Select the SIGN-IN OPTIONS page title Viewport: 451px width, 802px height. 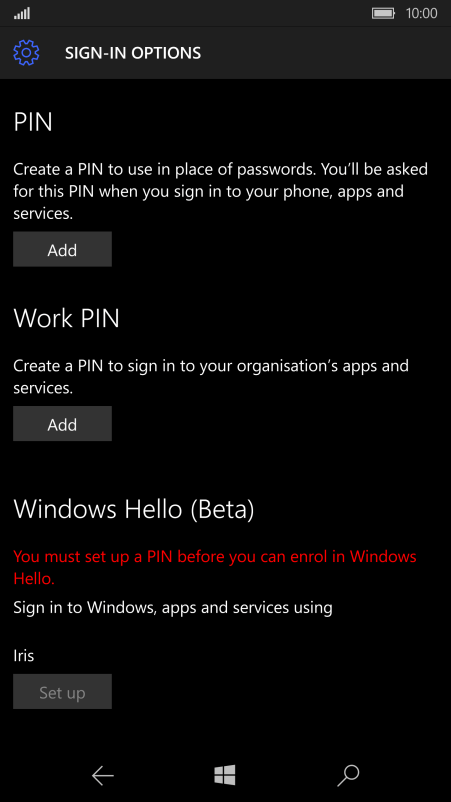point(133,53)
